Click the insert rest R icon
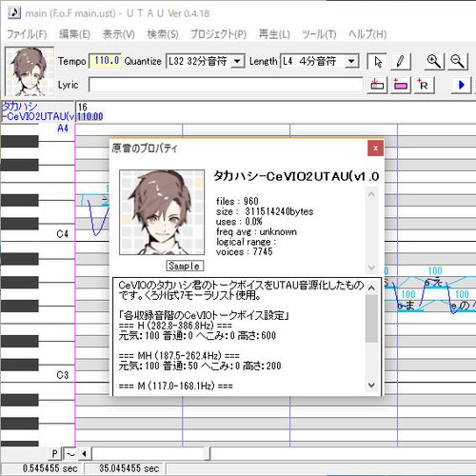This screenshot has width=476, height=476. click(x=425, y=85)
